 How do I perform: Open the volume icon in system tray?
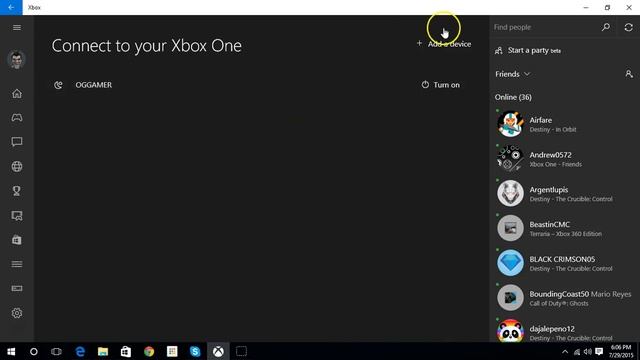pos(588,351)
